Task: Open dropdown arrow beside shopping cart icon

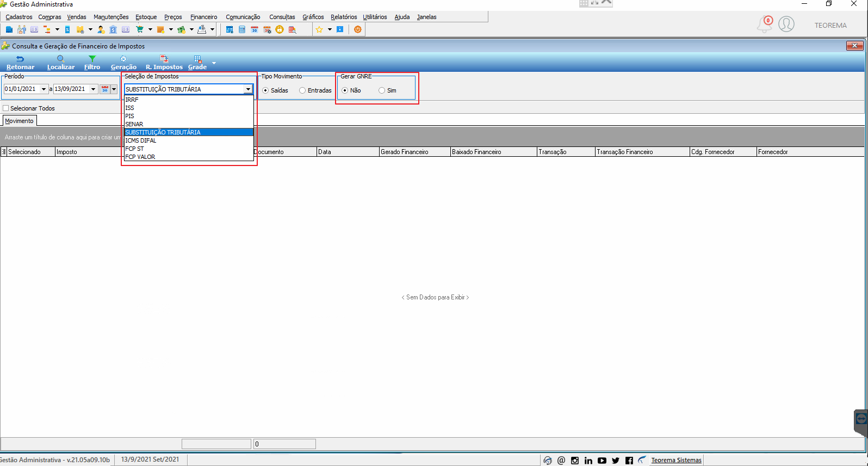Action: 150,29
